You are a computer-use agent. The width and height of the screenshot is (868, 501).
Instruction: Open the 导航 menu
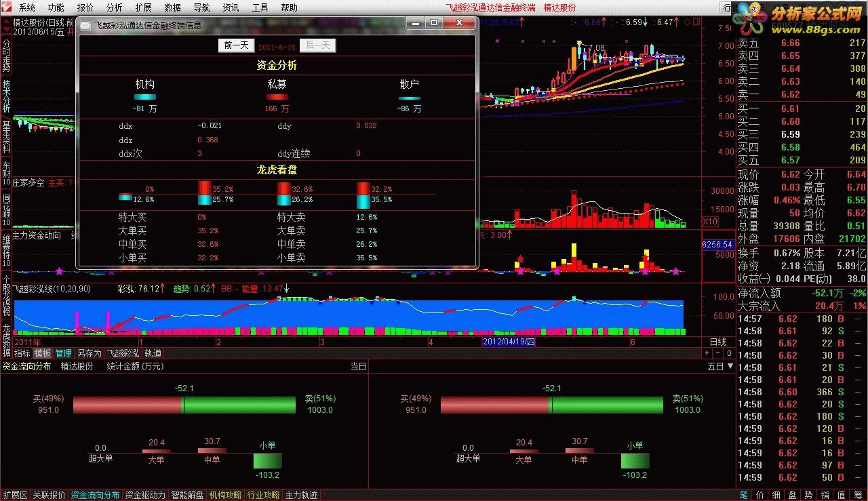coord(202,7)
